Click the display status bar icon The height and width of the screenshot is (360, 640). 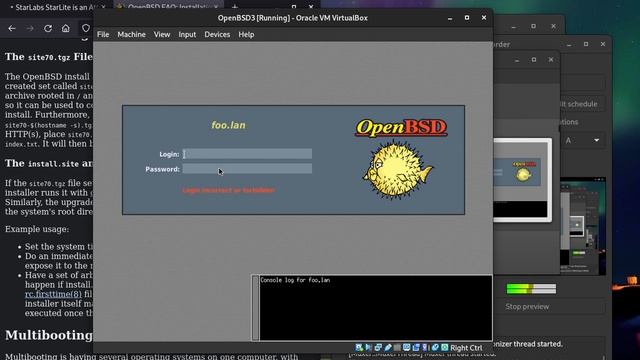point(407,348)
